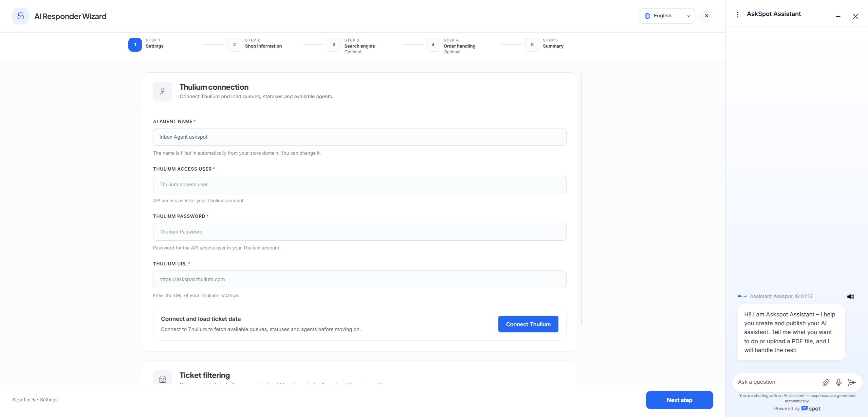Go to Step 3 Search engine
This screenshot has height=417, width=868.
click(351, 46)
